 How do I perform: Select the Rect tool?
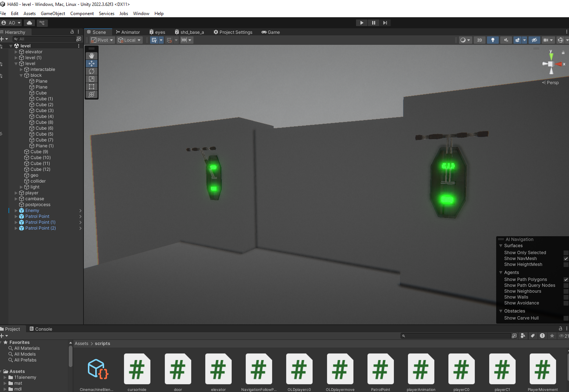click(92, 87)
